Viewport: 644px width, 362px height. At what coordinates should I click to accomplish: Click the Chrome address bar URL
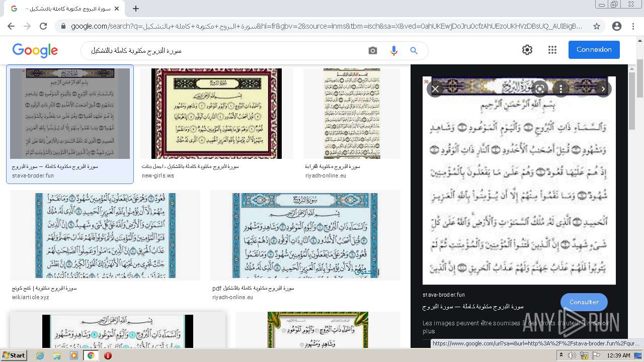click(327, 26)
